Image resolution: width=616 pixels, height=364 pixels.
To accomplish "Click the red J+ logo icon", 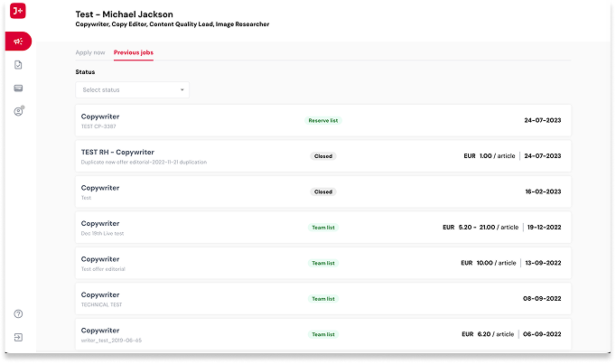I will (18, 11).
